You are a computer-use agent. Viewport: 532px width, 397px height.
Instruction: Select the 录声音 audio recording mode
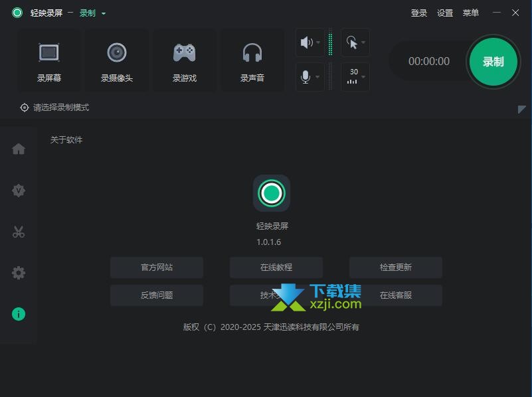(x=252, y=60)
